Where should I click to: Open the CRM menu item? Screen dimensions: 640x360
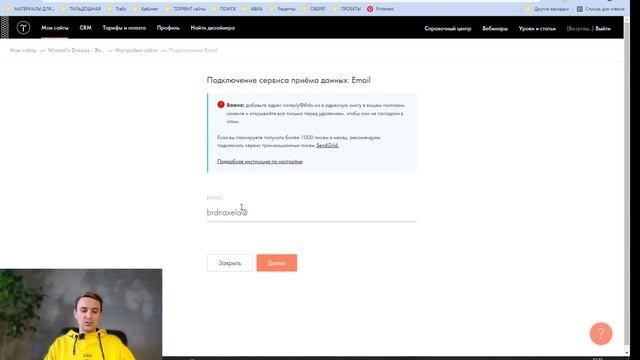point(85,28)
